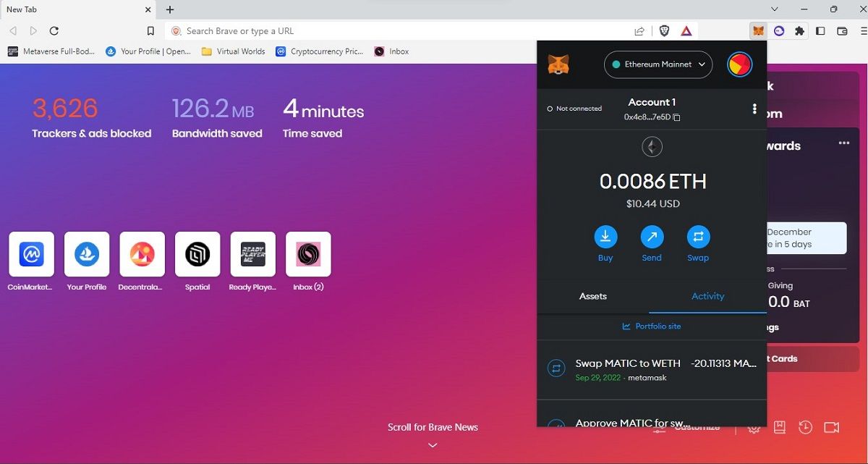
Task: Open the Inbox bookmark in bookmarks bar
Action: 391,51
